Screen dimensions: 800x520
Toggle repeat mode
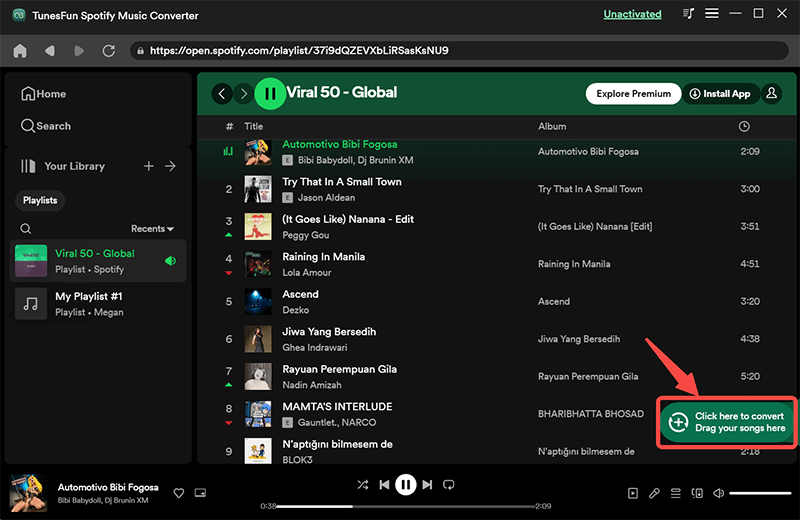[x=448, y=484]
